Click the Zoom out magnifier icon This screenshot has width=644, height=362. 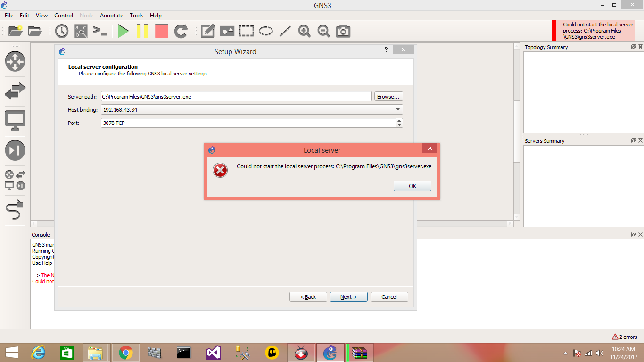(324, 31)
